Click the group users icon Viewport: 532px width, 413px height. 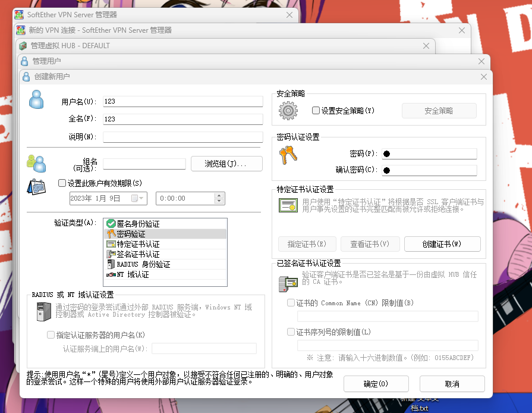[x=36, y=164]
